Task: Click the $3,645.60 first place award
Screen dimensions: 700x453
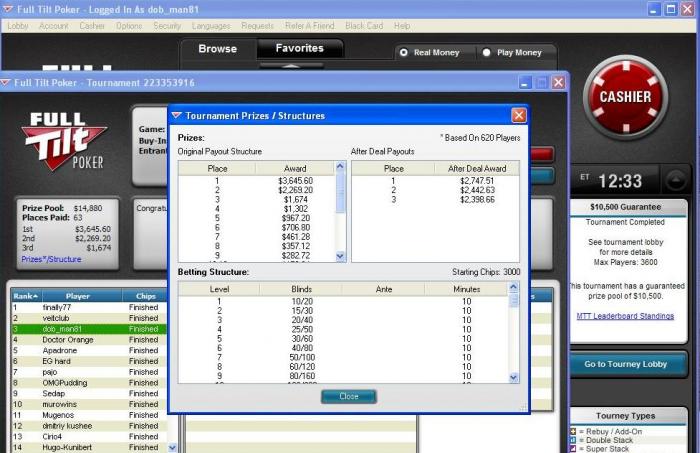Action: [295, 181]
